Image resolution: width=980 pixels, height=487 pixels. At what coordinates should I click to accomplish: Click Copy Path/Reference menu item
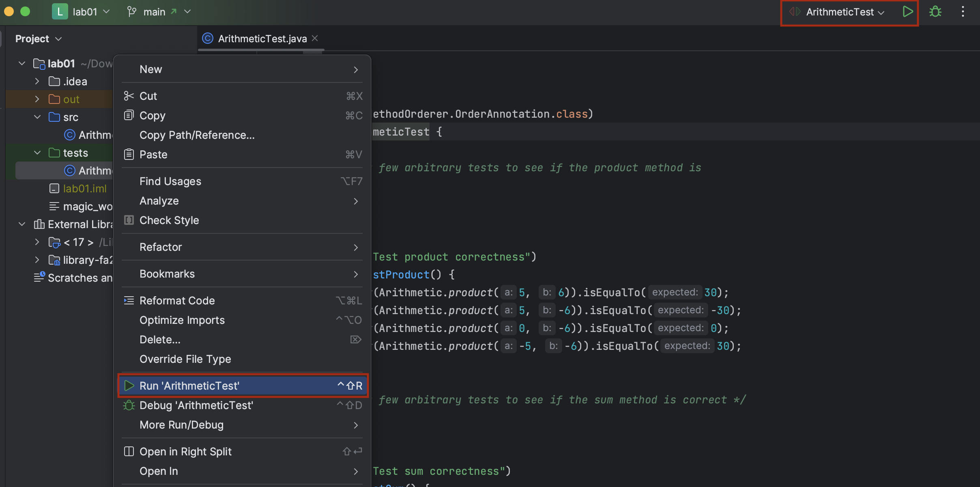(x=197, y=135)
